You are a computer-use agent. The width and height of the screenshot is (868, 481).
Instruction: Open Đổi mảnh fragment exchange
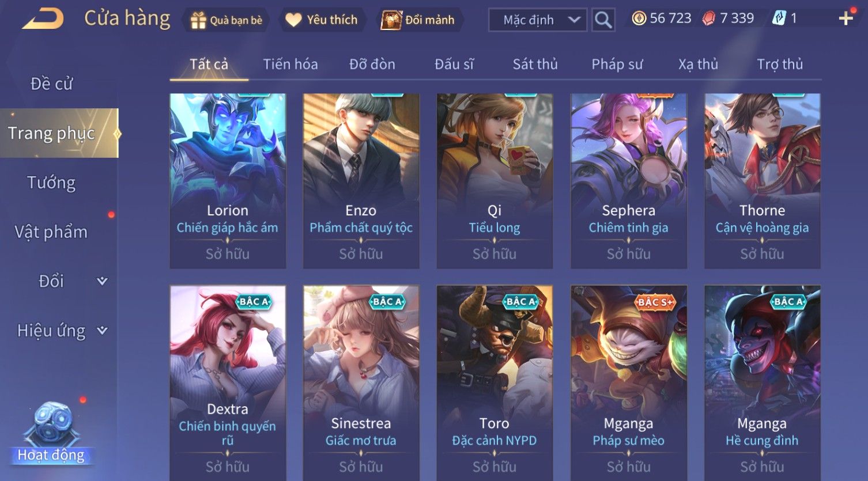pyautogui.click(x=419, y=20)
